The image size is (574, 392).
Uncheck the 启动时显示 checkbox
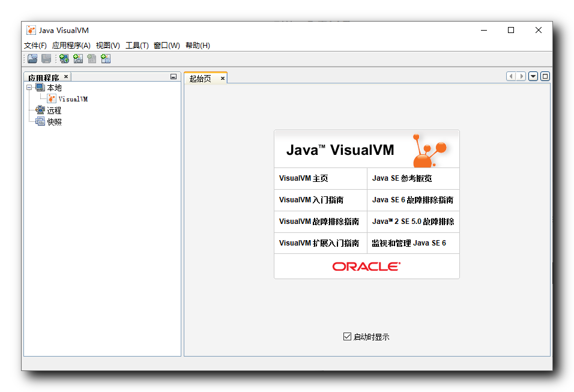[347, 336]
